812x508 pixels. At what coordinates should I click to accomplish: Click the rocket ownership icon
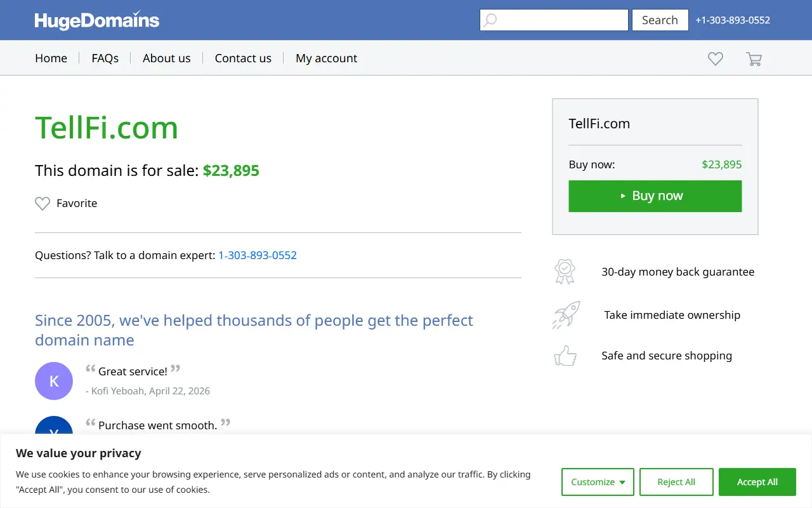coord(566,314)
